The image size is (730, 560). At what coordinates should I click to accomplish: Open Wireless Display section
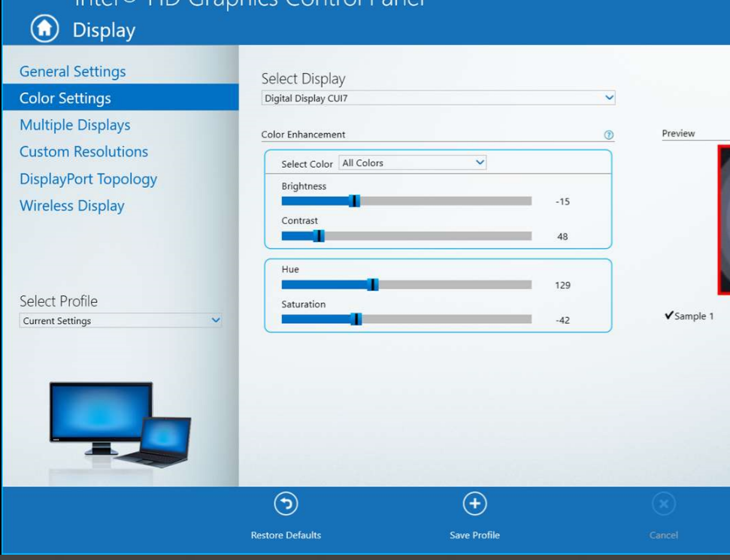(72, 206)
